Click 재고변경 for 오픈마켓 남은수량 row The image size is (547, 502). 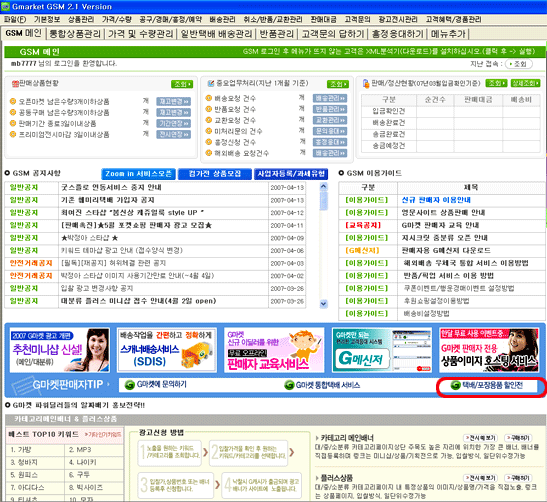[173, 102]
